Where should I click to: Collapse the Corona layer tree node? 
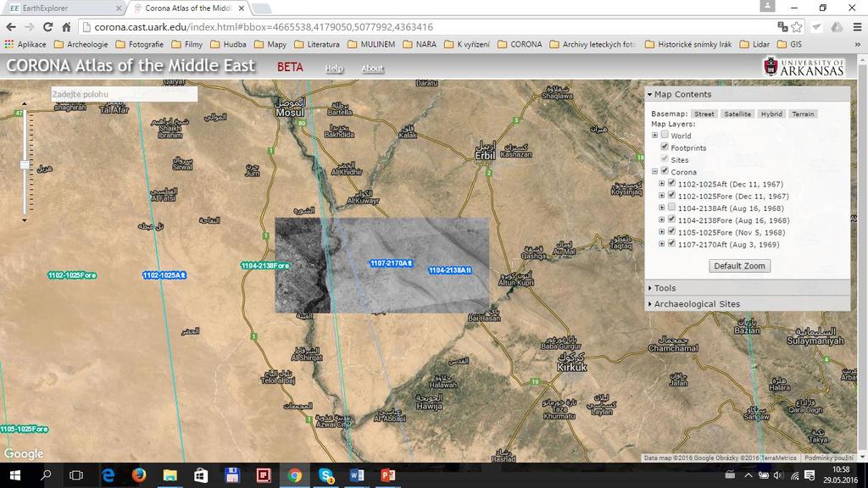[655, 171]
